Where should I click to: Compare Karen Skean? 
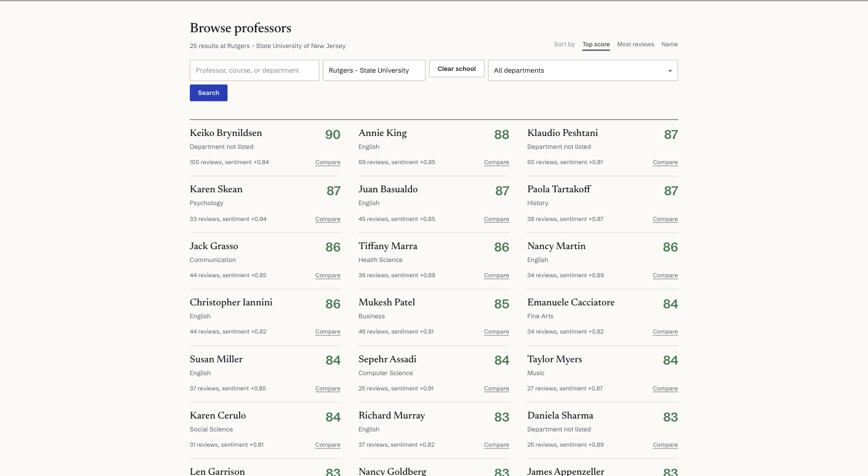(x=328, y=219)
